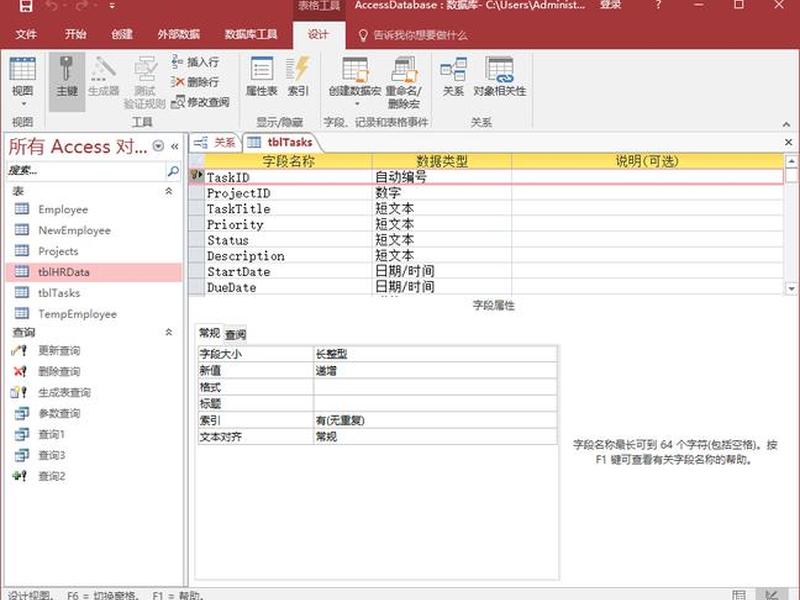The image size is (800, 600).
Task: Click the 自动编号 data type cell
Action: pos(442,177)
